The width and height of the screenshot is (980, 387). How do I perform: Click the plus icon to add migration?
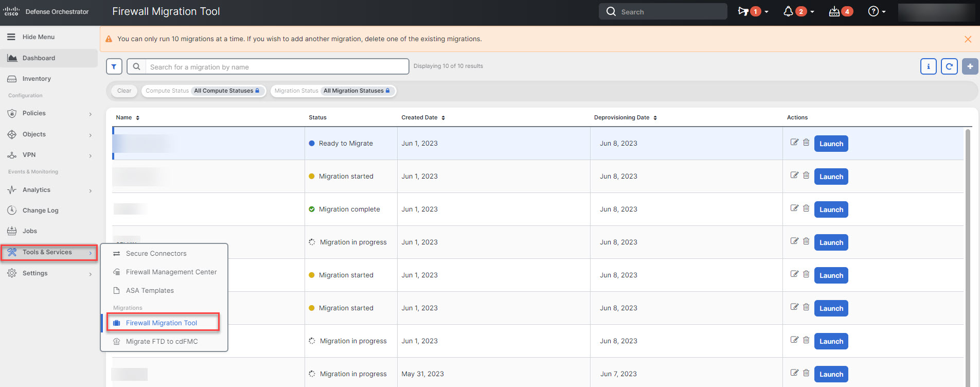tap(970, 66)
